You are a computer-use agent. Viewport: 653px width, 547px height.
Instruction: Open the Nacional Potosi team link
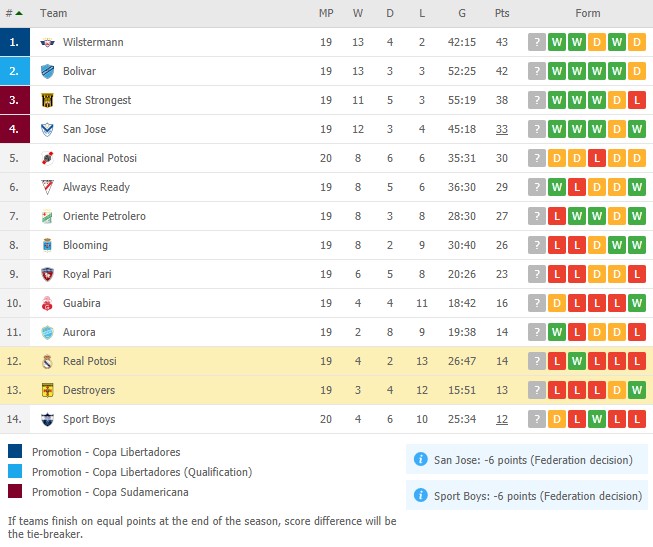100,158
